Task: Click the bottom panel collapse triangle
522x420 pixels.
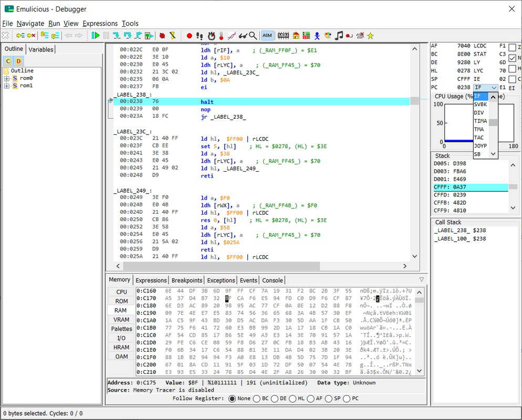Action: click(x=422, y=280)
